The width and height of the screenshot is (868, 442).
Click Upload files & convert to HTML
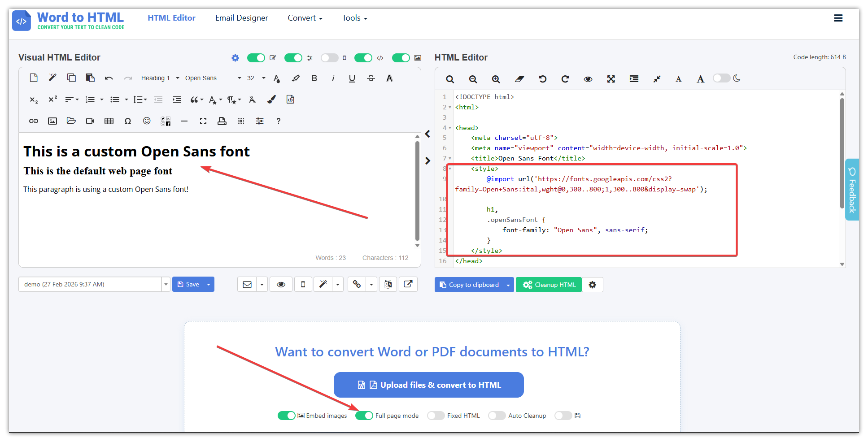[x=428, y=385]
